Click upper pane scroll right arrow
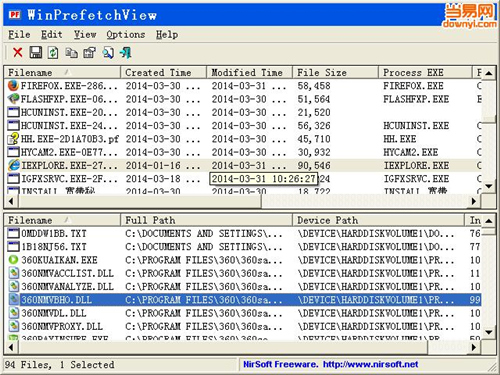Screen dimensions: 500x375 tap(475, 201)
